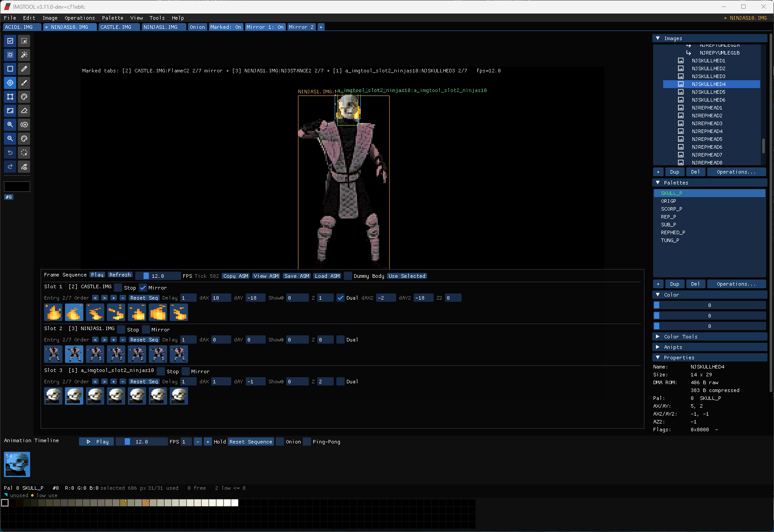This screenshot has height=532, width=774.
Task: Switch to the CASTLE.IMG tab
Action: pyautogui.click(x=119, y=27)
